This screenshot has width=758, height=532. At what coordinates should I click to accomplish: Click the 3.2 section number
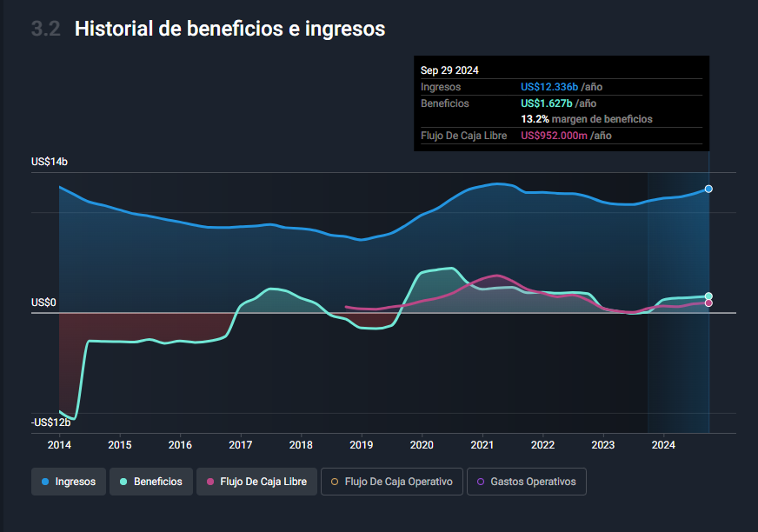[46, 29]
